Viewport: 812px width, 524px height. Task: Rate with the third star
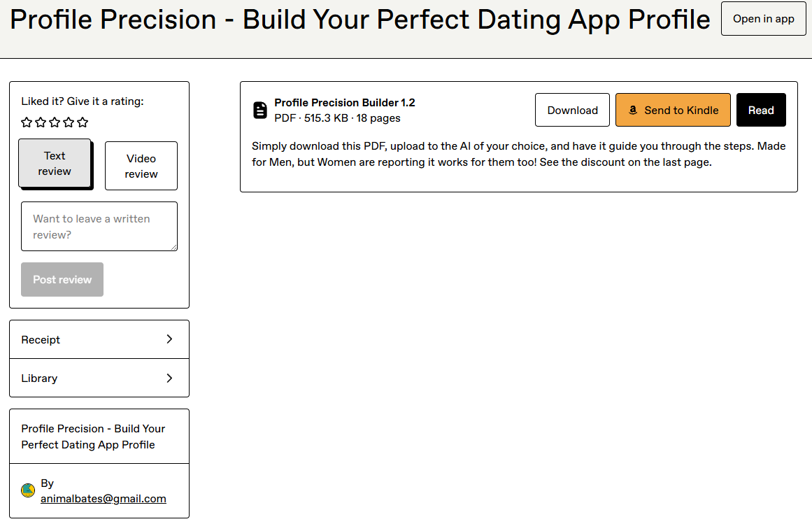[x=55, y=122]
